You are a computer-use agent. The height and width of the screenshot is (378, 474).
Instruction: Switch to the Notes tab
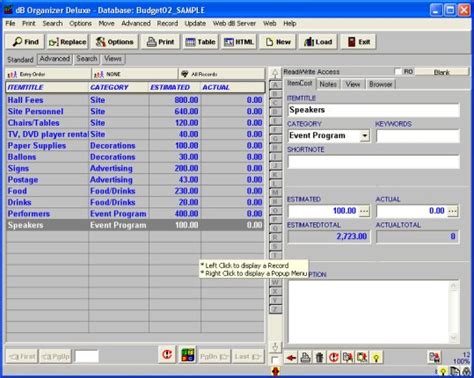coord(328,84)
